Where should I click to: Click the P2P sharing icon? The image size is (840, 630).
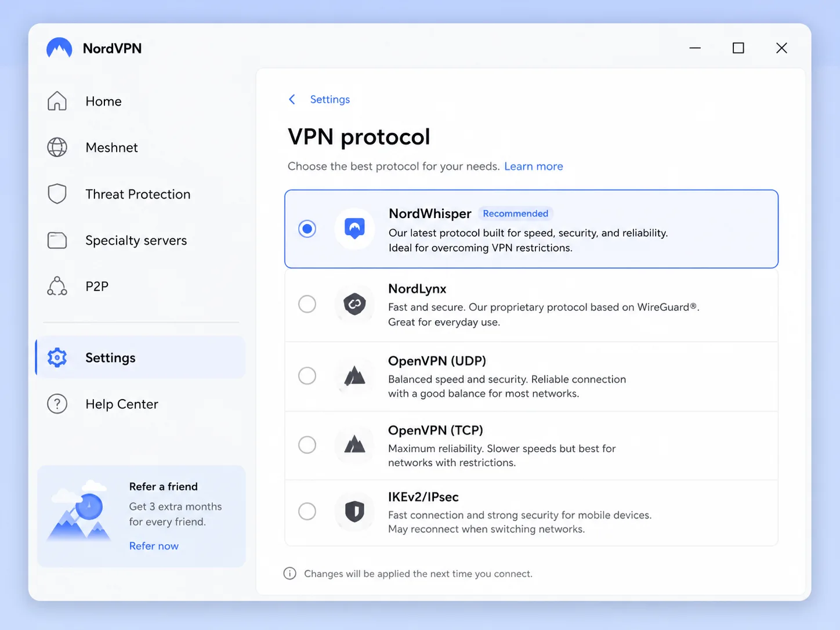[x=57, y=286]
